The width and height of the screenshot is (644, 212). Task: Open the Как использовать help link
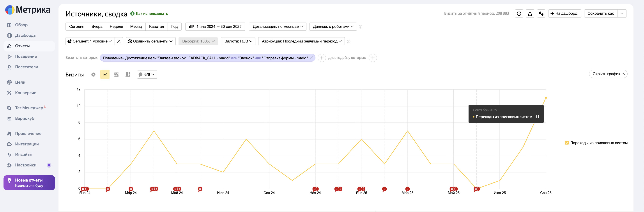[149, 14]
